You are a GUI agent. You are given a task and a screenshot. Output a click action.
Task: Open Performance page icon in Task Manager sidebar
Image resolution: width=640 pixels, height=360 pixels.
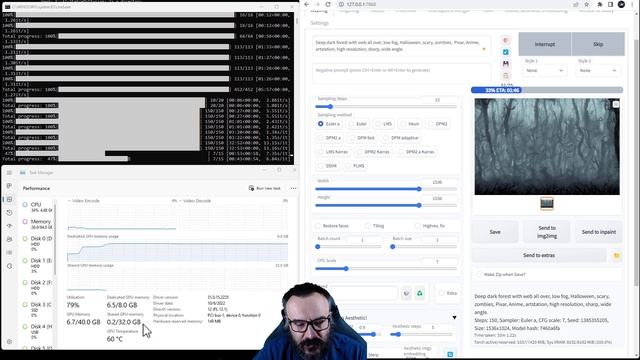click(x=9, y=199)
